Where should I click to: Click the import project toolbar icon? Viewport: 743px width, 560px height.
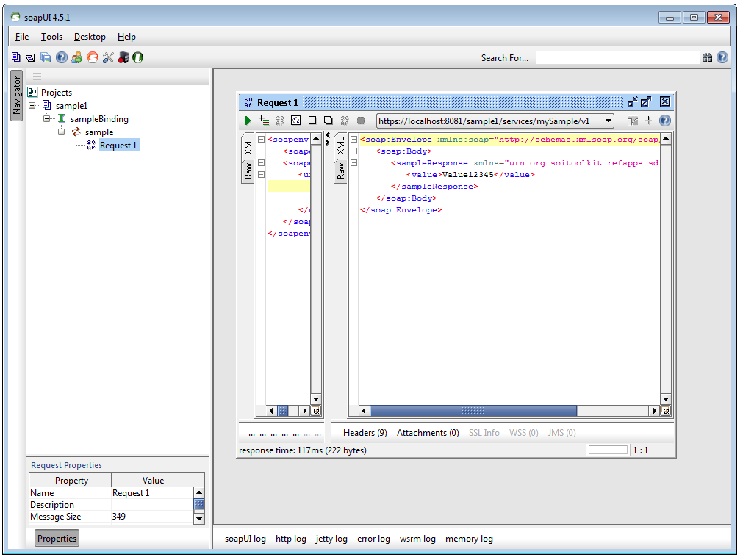(x=31, y=58)
